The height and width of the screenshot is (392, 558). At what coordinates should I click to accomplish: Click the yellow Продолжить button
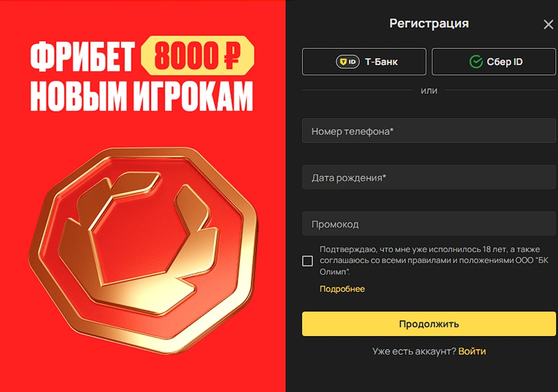click(429, 324)
